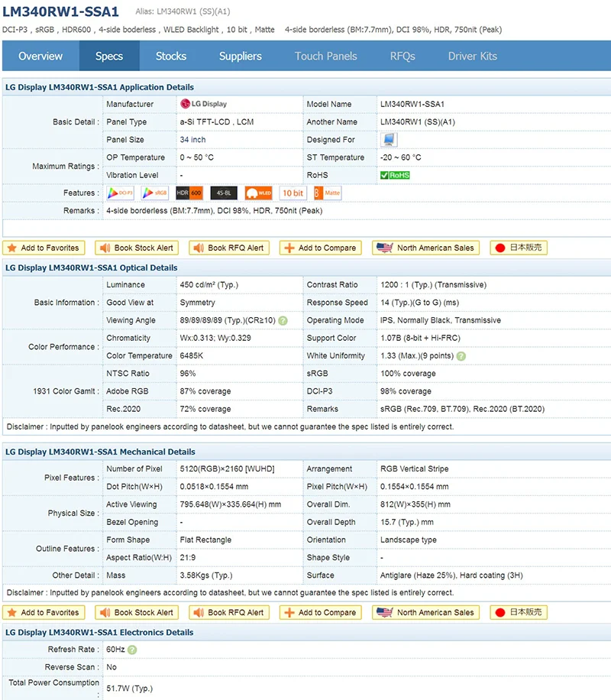Click the 21:9 aspect ratio value

pos(188,558)
